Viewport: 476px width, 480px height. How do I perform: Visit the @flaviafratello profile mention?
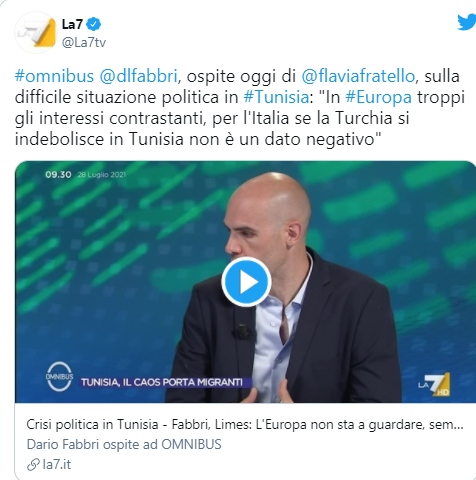[358, 76]
